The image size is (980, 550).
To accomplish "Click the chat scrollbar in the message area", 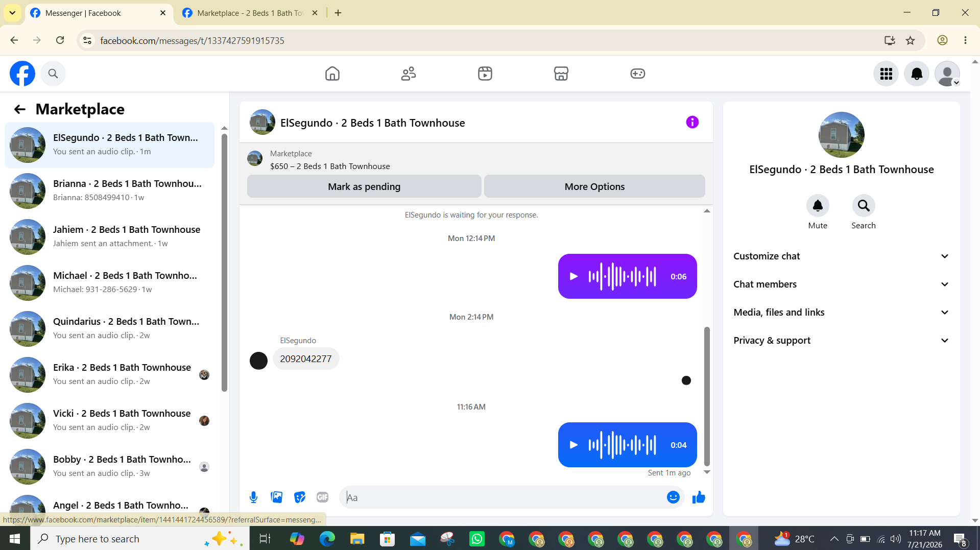I will click(707, 396).
